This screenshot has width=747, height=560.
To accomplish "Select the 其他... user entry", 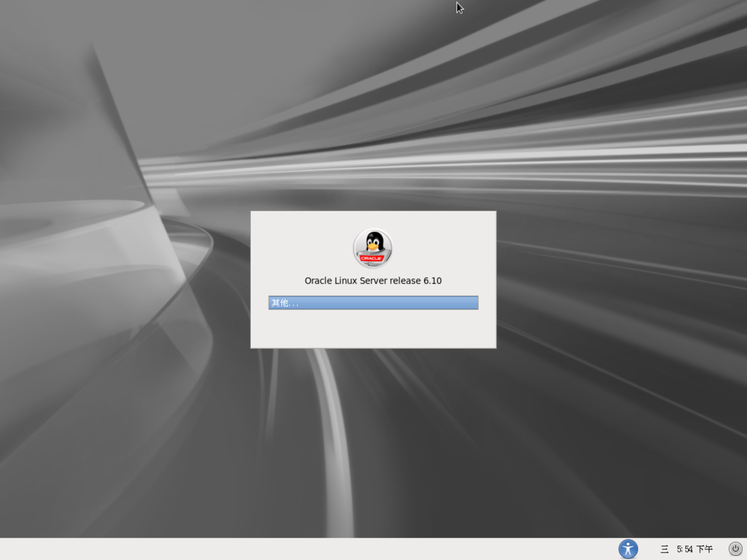I will (x=373, y=302).
